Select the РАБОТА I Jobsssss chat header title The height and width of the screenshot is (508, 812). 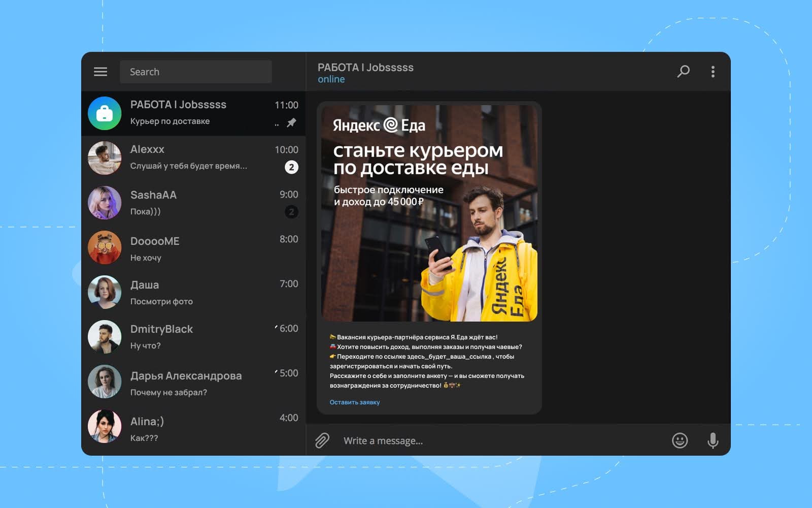365,67
